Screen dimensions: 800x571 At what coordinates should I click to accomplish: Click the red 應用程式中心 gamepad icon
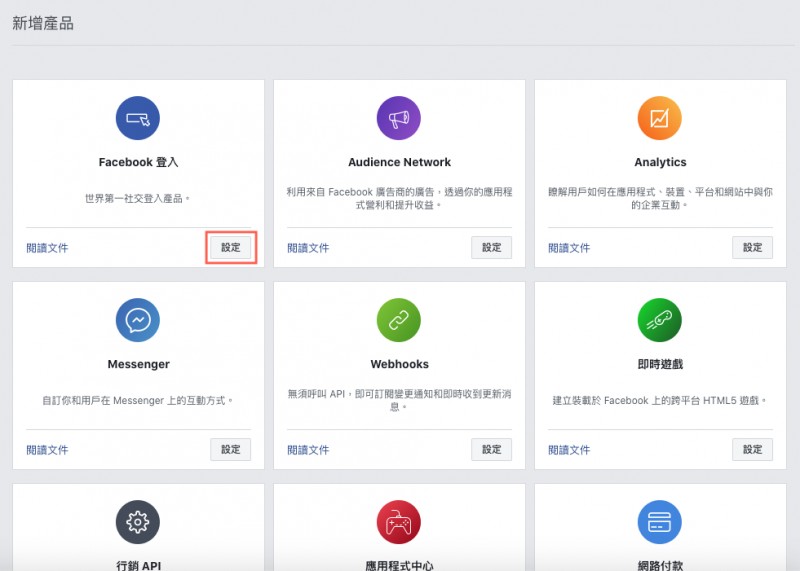click(398, 522)
